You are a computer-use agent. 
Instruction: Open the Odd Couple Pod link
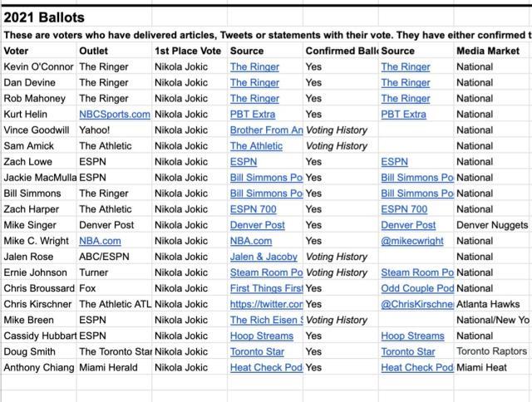pyautogui.click(x=416, y=288)
